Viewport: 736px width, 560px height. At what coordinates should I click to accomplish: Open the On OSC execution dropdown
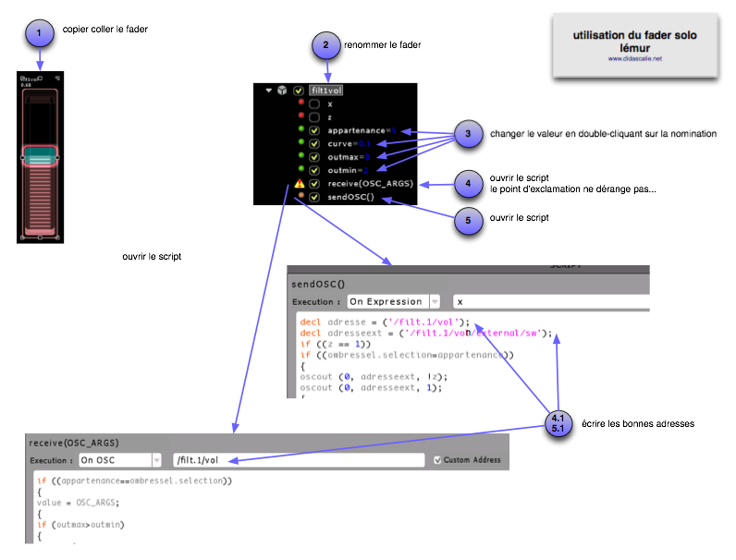pyautogui.click(x=120, y=459)
